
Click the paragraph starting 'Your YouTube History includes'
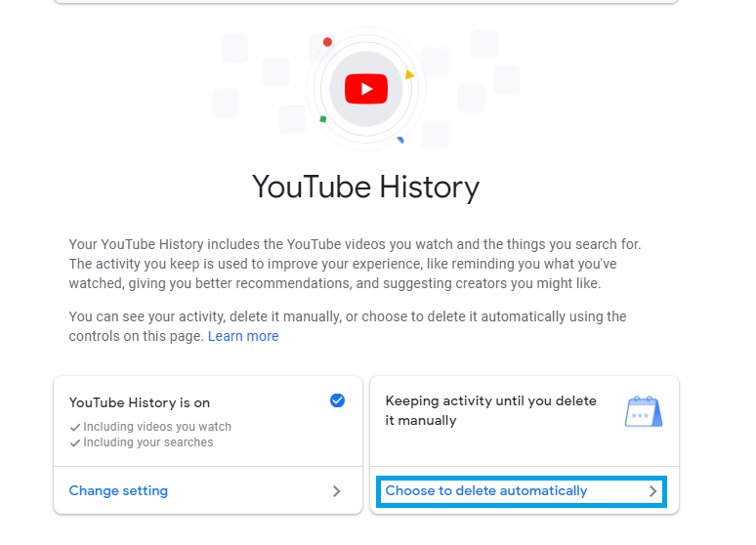(x=355, y=264)
